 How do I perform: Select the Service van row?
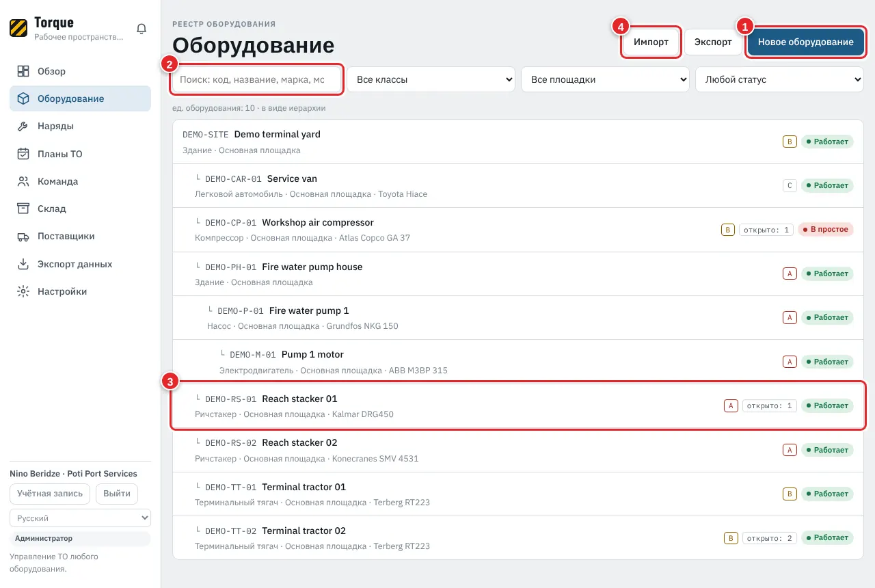click(518, 186)
